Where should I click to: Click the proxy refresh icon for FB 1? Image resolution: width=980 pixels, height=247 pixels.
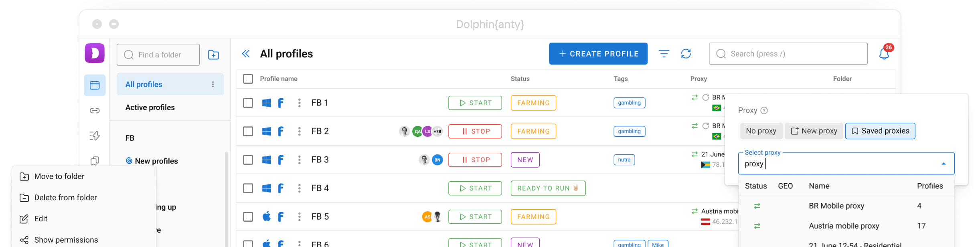pos(706,97)
